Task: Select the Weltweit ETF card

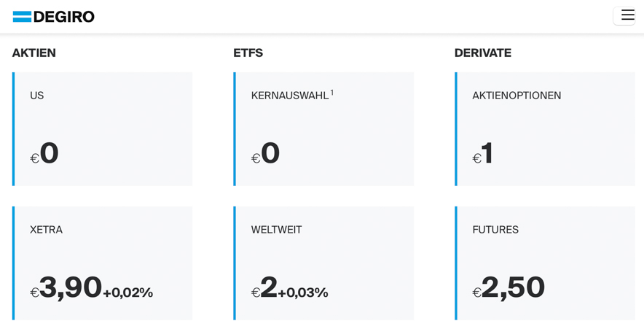Action: (323, 263)
